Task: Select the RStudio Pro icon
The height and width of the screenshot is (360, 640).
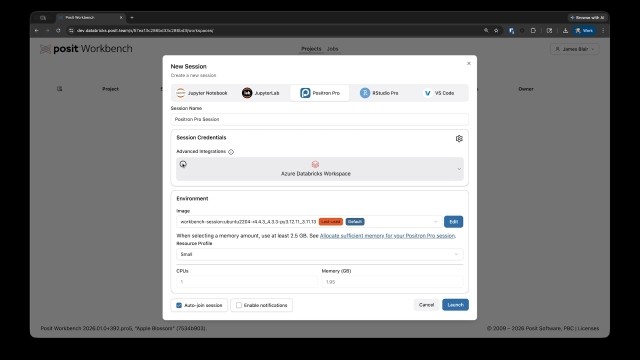Action: tap(365, 93)
